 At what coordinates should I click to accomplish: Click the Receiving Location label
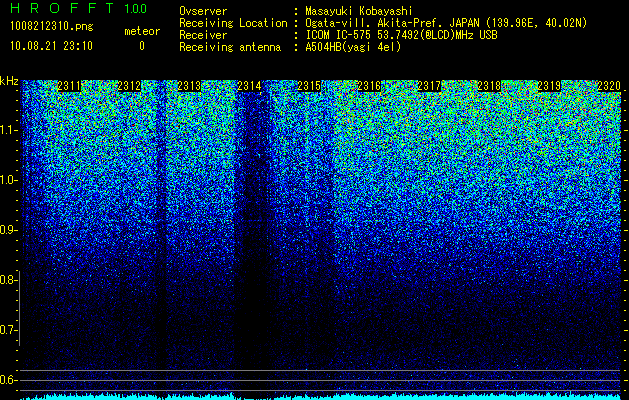tap(233, 24)
